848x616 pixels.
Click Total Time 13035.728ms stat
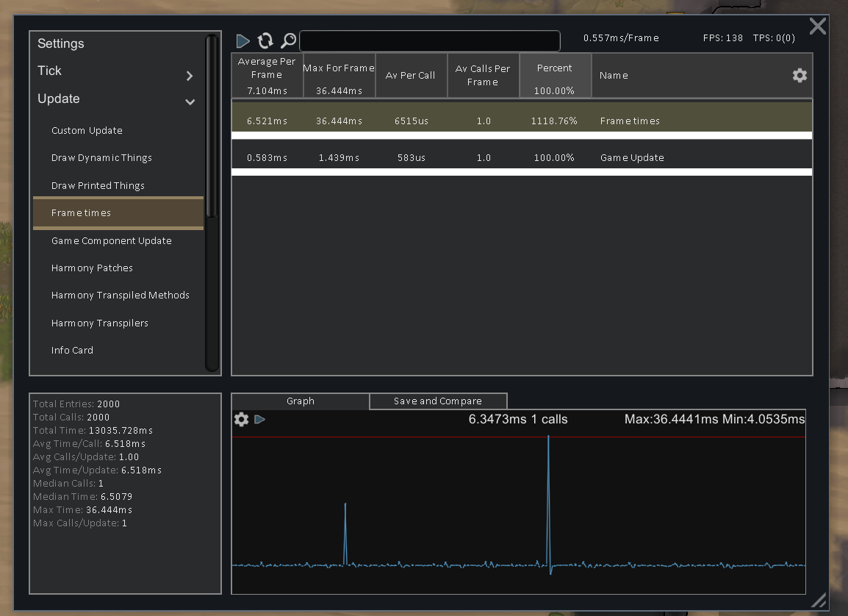93,431
